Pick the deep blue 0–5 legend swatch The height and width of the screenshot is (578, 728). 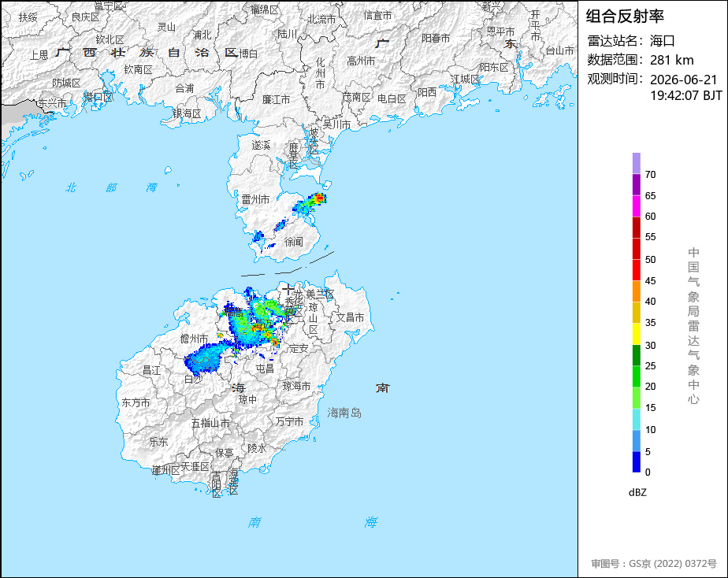636,461
